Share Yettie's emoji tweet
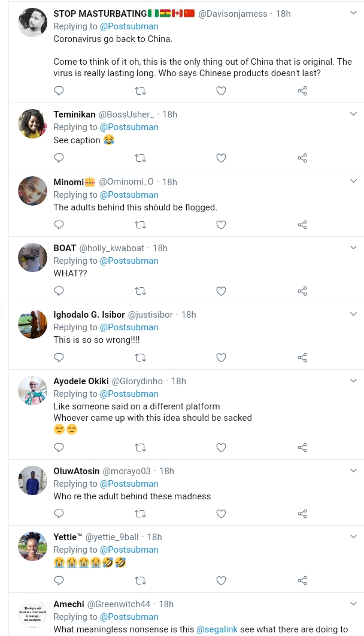The width and height of the screenshot is (364, 636). coord(302,580)
